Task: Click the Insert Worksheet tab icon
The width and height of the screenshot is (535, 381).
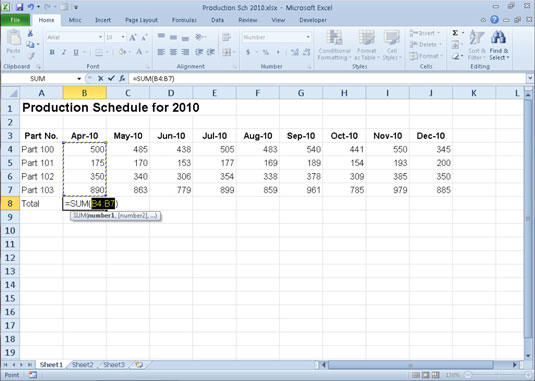Action: [x=139, y=365]
